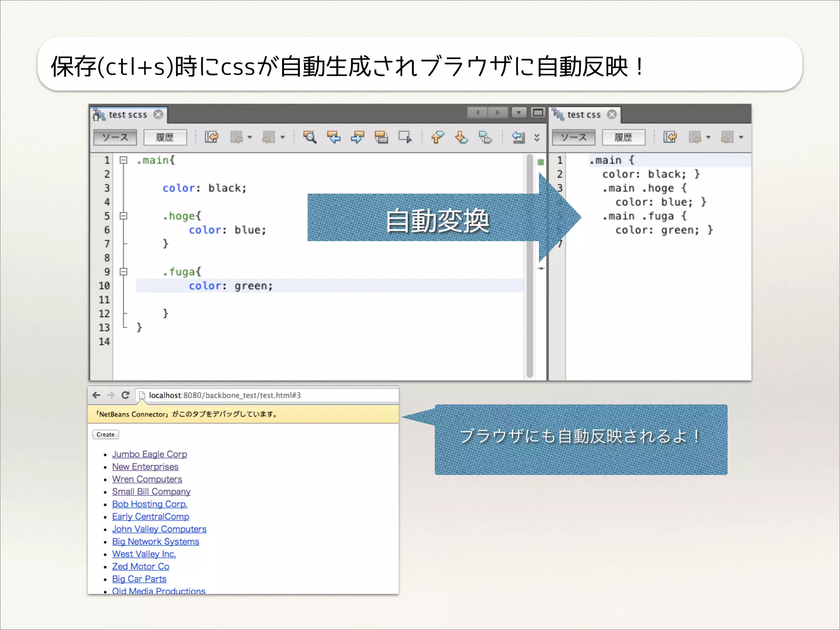Open Jumbo Eagle Corp link
The height and width of the screenshot is (630, 840).
click(150, 454)
